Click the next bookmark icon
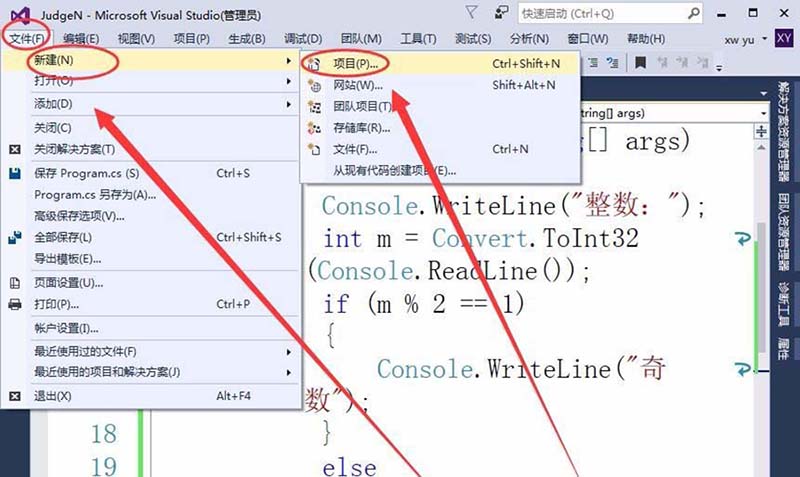800x477 pixels. (x=682, y=63)
